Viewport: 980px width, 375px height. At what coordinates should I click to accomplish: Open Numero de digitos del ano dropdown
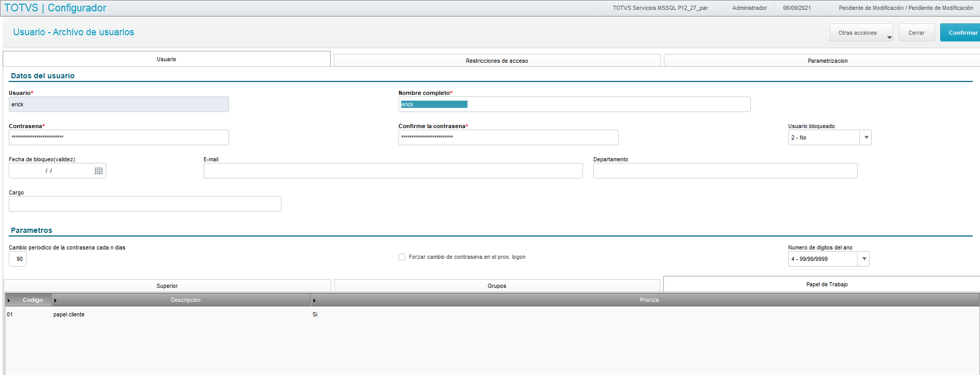coord(864,259)
